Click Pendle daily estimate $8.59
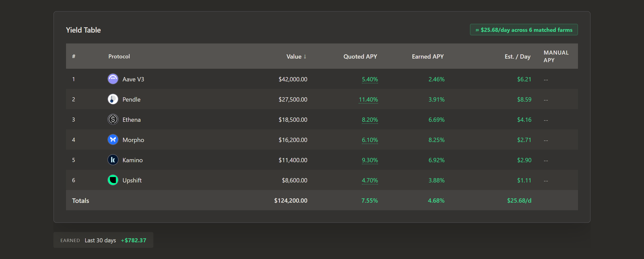644x259 pixels. pyautogui.click(x=524, y=99)
